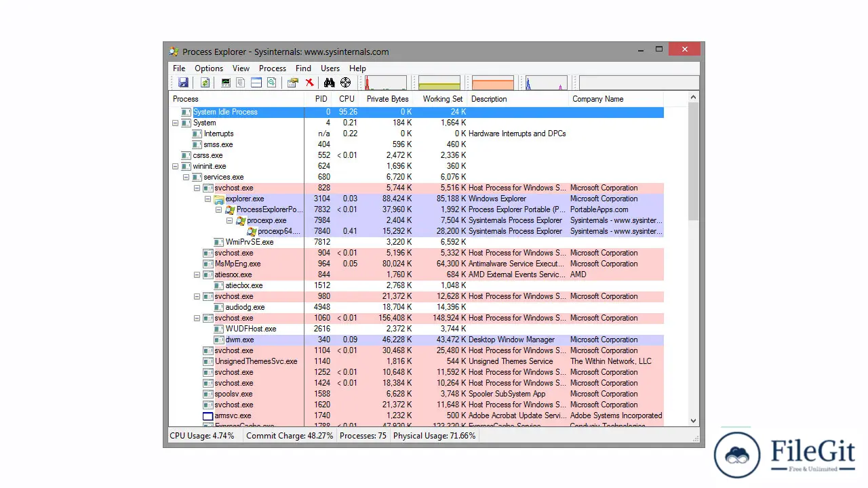Screen dimensions: 868x488
Task: Sort by the Description column header
Action: point(519,99)
